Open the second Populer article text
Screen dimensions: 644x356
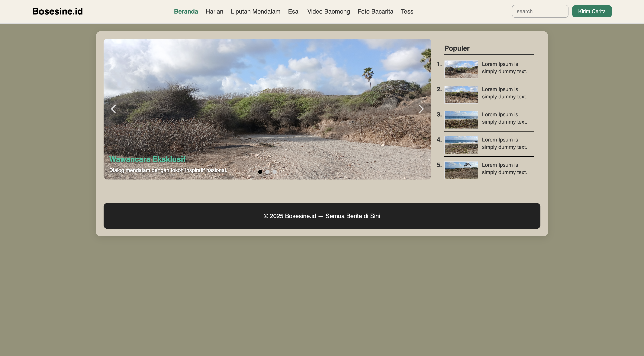(504, 93)
